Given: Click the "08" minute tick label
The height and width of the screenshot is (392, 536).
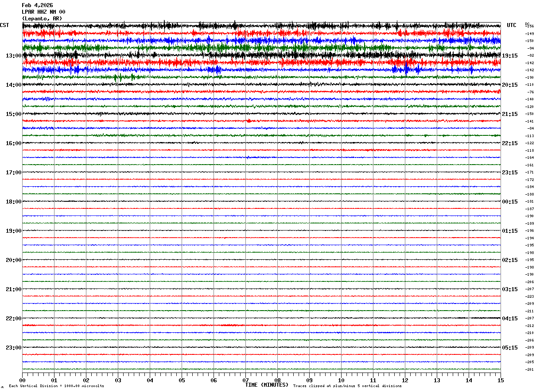Looking at the screenshot, I should point(277,380).
